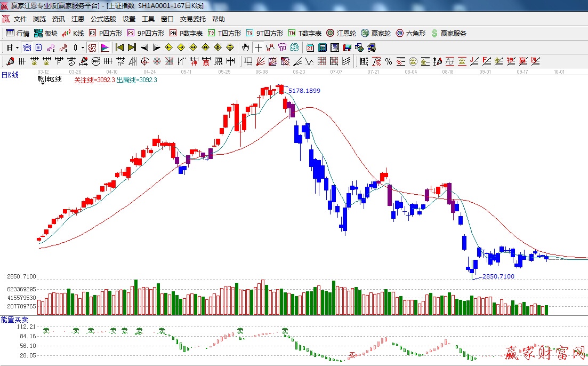Jump to first bar with skip-start arrow

120,47
